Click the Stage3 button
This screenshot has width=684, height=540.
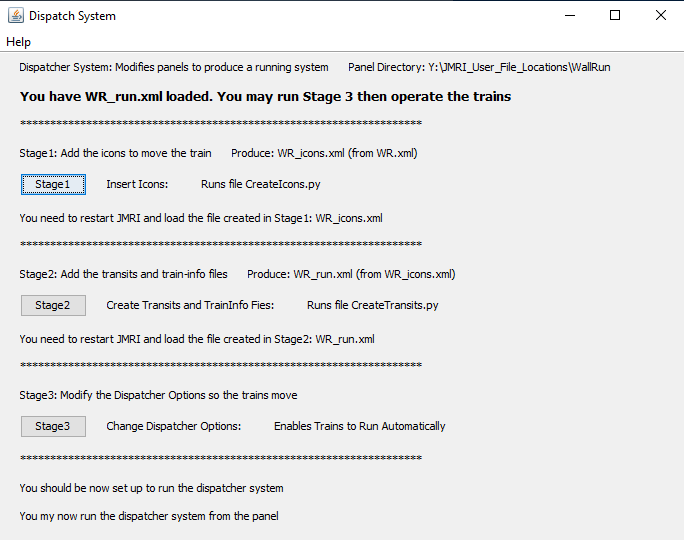click(x=53, y=426)
